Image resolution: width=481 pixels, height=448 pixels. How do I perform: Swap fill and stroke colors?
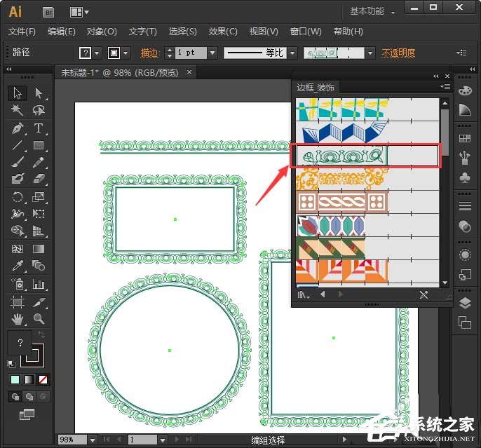pyautogui.click(x=41, y=334)
